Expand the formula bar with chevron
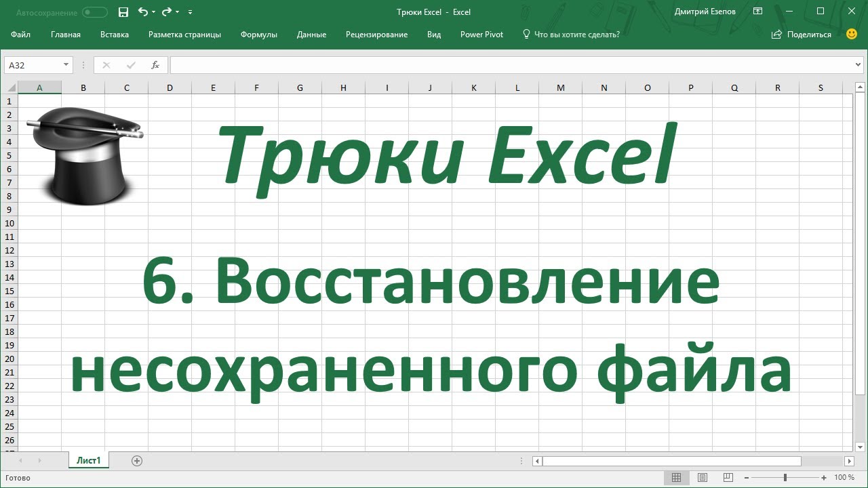The height and width of the screenshot is (488, 868). point(859,65)
